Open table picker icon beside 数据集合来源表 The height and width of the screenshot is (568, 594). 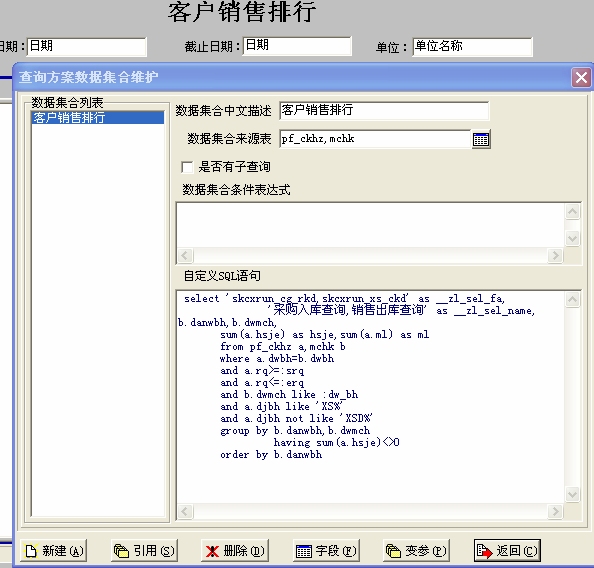click(x=481, y=139)
